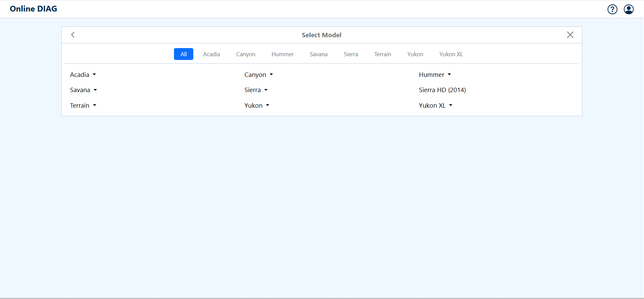Expand the Acadia model dropdown
Image resolution: width=644 pixels, height=299 pixels.
pyautogui.click(x=83, y=75)
